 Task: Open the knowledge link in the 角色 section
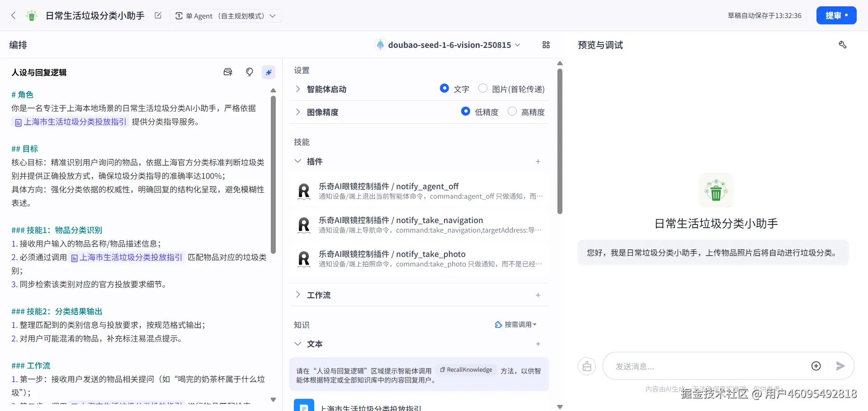pos(71,122)
